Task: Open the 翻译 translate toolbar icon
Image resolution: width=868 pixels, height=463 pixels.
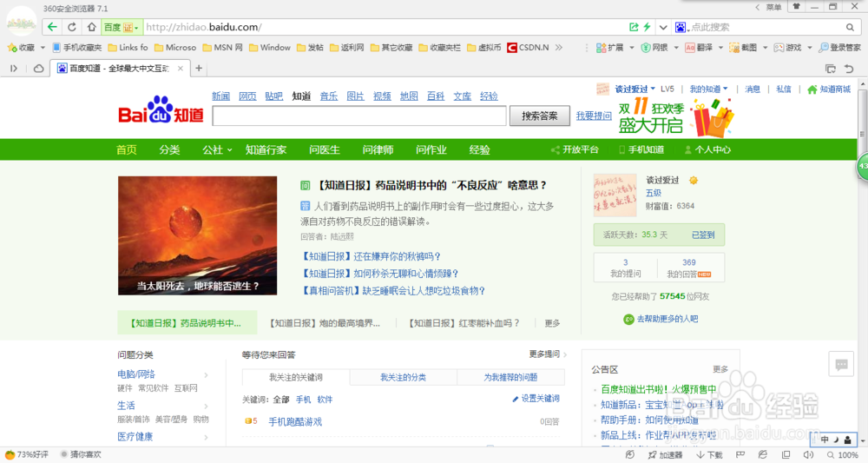Action: pyautogui.click(x=699, y=48)
